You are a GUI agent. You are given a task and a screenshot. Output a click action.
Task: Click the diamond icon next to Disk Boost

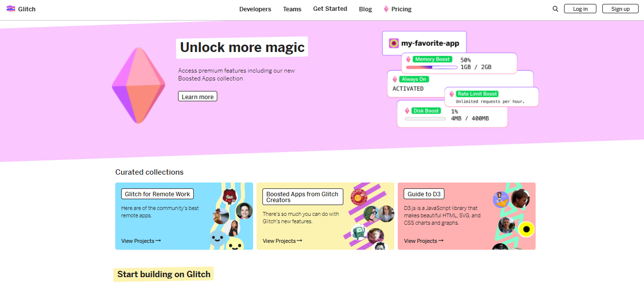407,111
